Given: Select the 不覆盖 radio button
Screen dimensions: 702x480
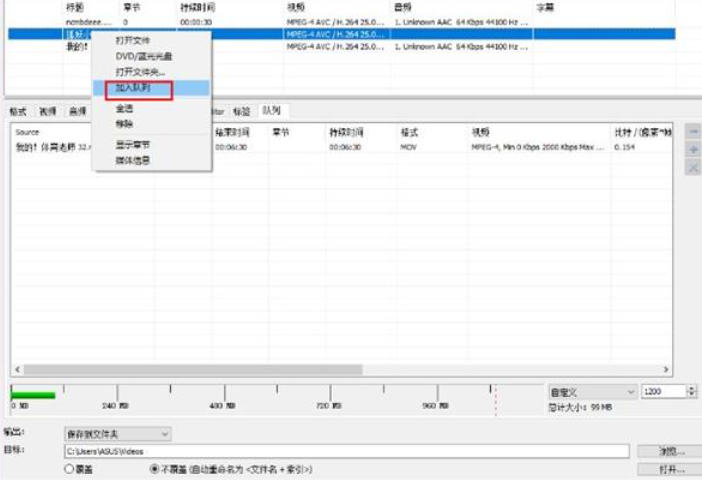Looking at the screenshot, I should (x=154, y=468).
